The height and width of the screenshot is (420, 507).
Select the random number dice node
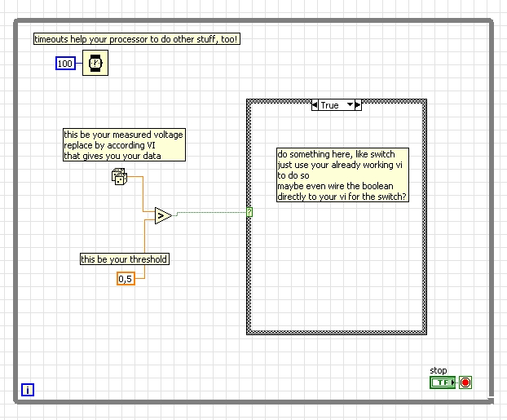[119, 175]
